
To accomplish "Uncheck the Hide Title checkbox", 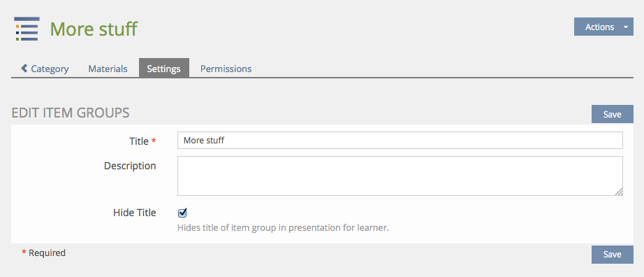I will click(182, 213).
